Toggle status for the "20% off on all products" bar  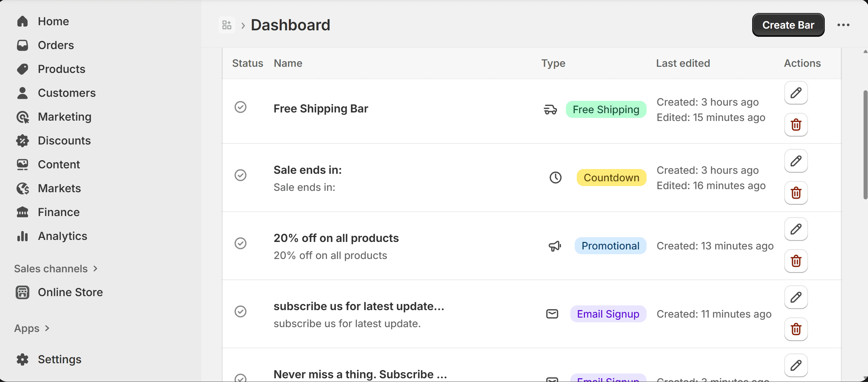tap(241, 243)
